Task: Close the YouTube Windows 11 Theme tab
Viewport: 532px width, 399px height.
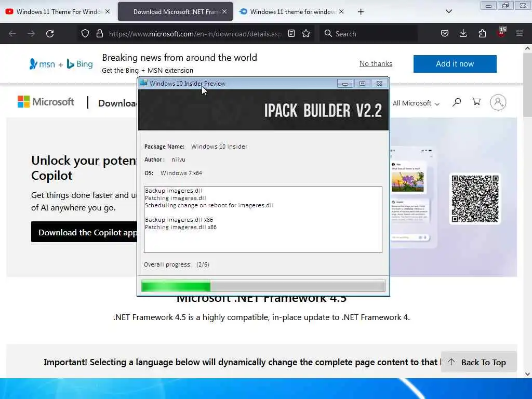Action: click(x=108, y=11)
